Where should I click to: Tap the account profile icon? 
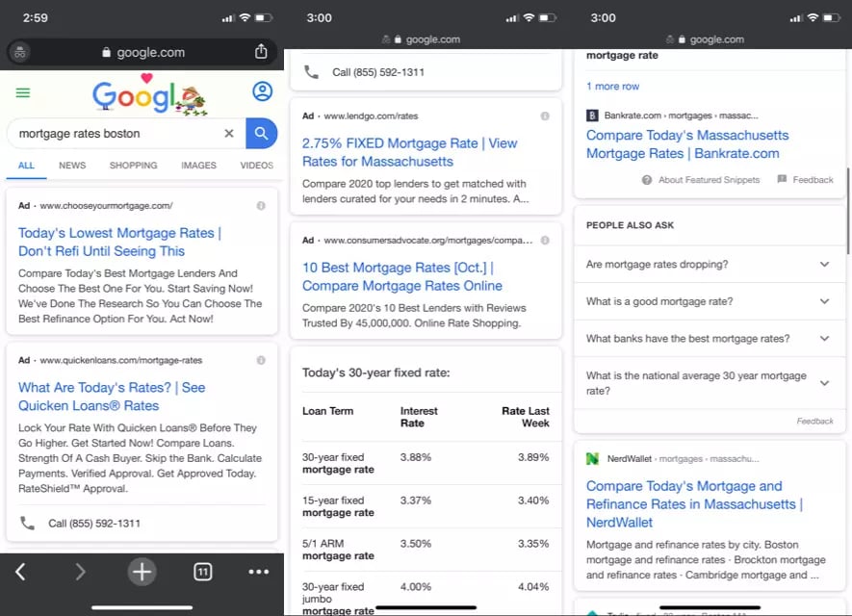263,91
